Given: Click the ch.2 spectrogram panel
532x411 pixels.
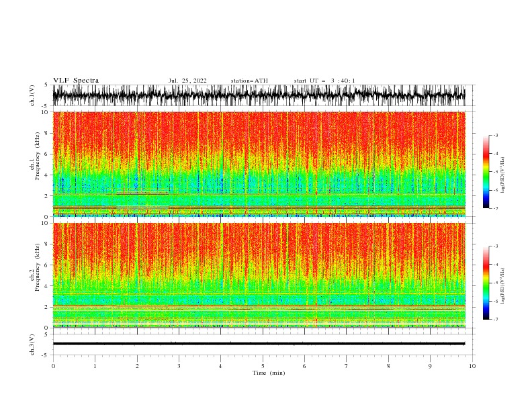Looking at the screenshot, I should tap(259, 275).
